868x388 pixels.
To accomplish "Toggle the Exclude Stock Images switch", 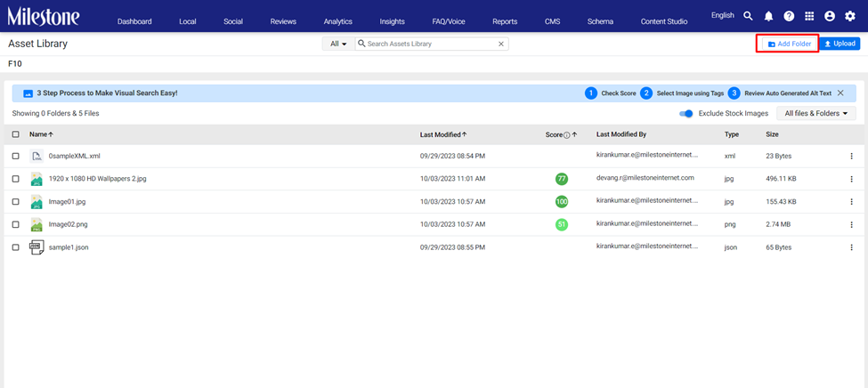I will tap(686, 114).
